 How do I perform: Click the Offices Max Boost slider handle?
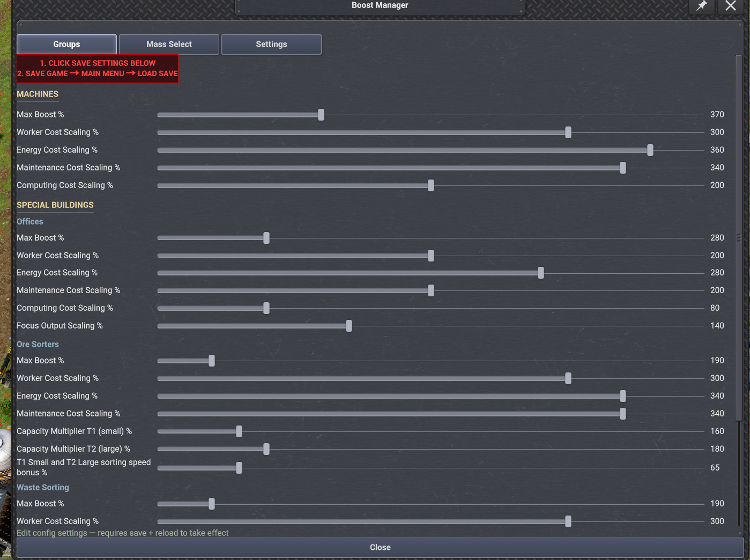[x=266, y=238]
